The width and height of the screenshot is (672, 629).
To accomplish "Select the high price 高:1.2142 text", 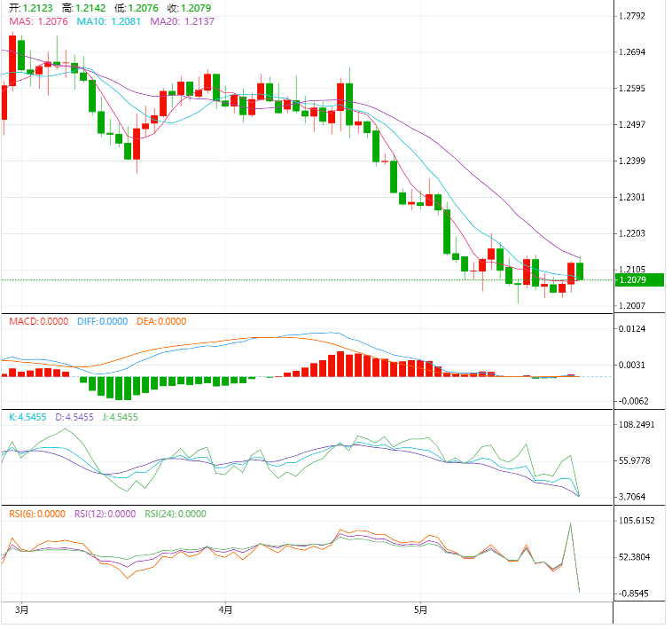I will pyautogui.click(x=83, y=8).
